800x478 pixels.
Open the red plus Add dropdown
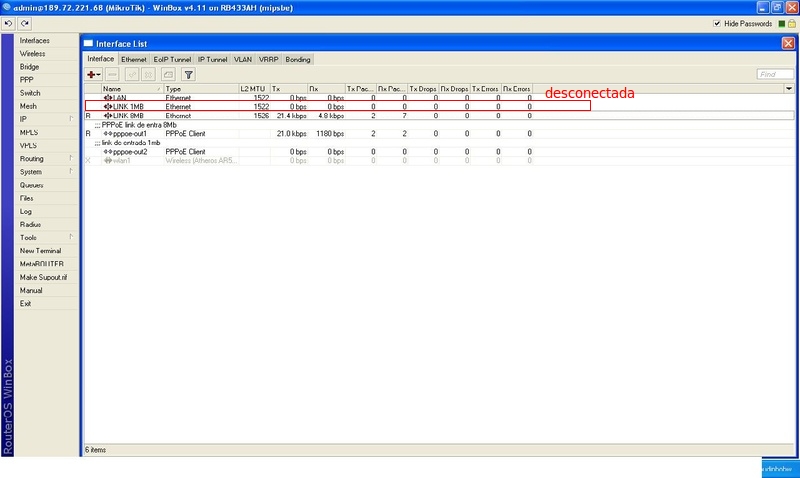[94, 74]
